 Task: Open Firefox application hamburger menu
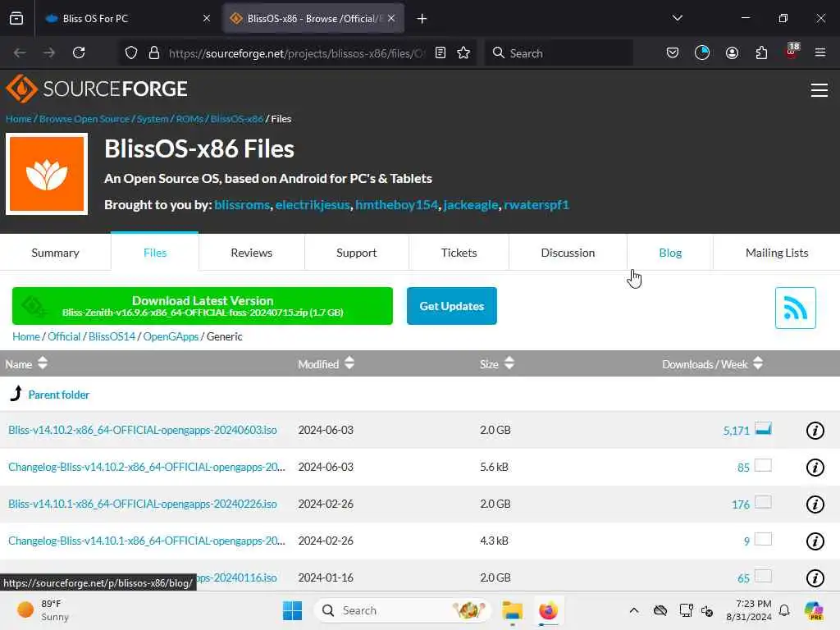(x=819, y=52)
